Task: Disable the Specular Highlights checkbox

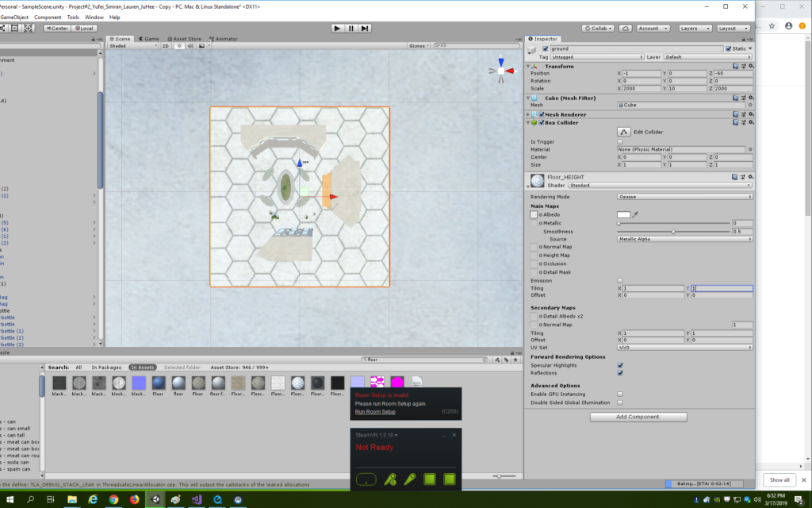Action: [x=620, y=365]
